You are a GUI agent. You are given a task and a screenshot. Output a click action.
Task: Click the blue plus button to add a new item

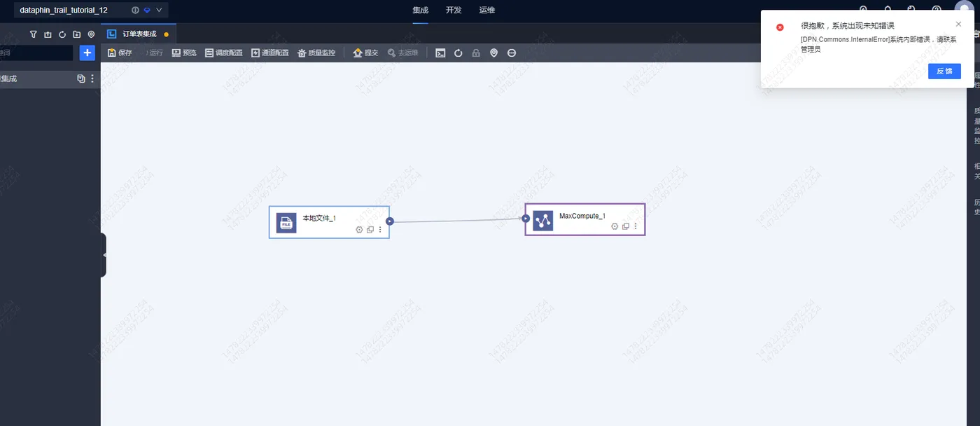87,53
